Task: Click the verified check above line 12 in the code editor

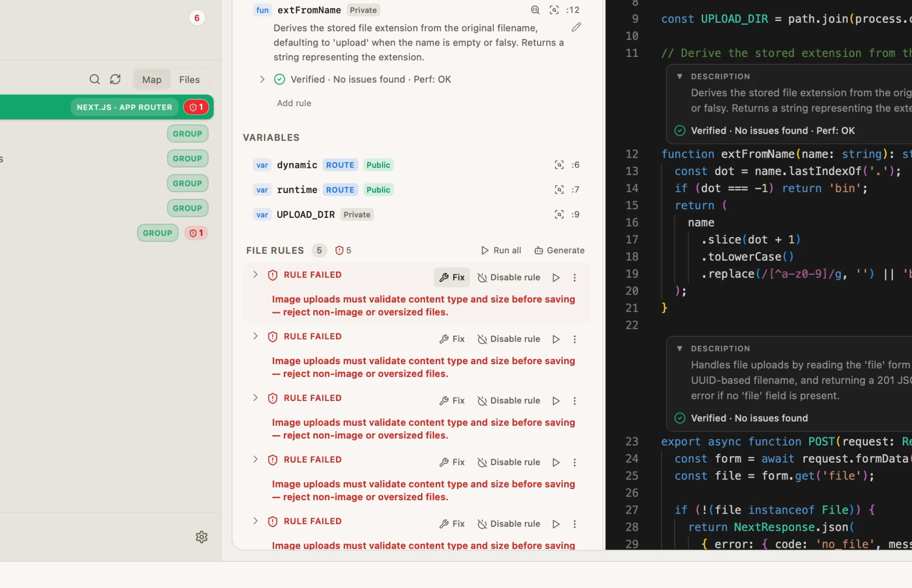Action: [x=680, y=131]
